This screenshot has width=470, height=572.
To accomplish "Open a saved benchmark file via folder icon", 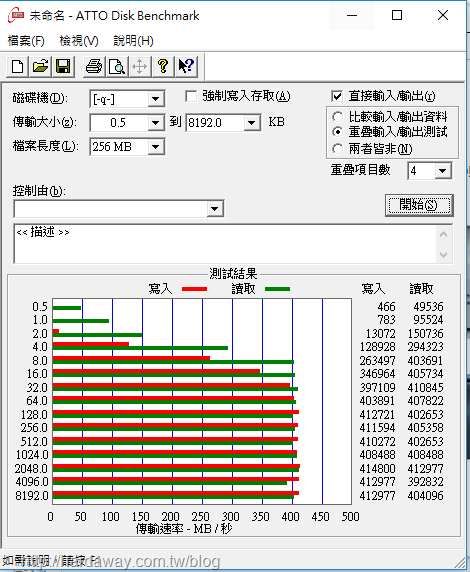I will point(40,67).
